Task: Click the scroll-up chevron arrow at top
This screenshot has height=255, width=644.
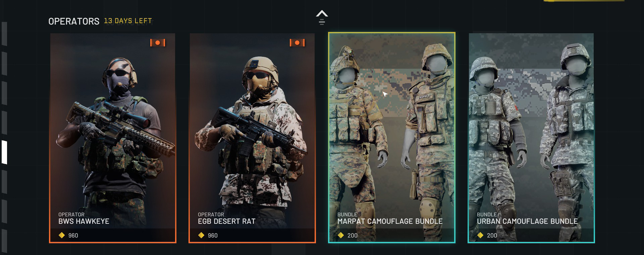Action: coord(322,13)
